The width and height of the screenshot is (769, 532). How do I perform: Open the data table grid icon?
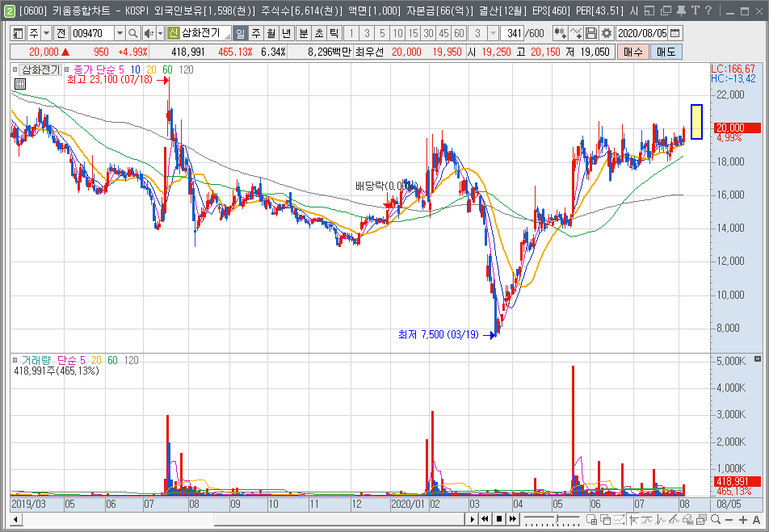tap(20, 84)
